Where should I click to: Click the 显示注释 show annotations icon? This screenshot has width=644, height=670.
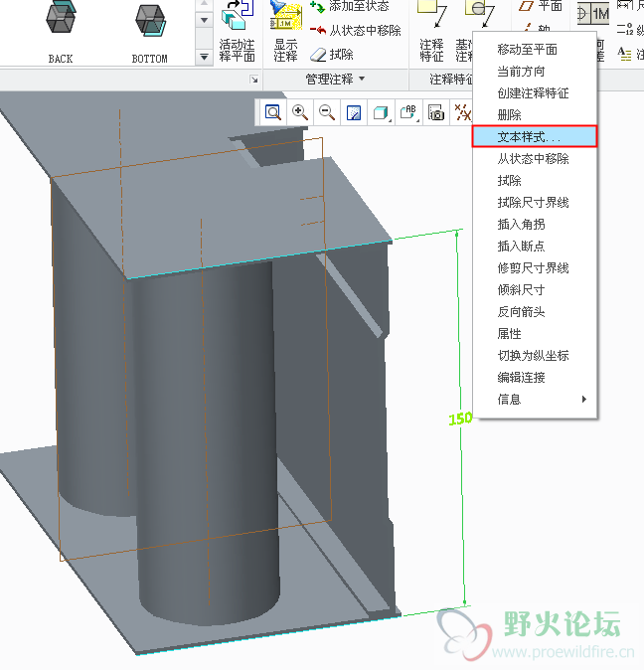(x=285, y=33)
